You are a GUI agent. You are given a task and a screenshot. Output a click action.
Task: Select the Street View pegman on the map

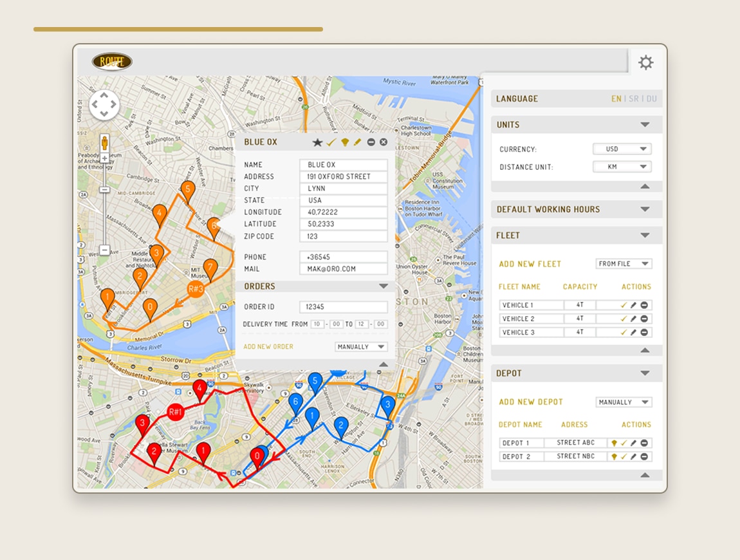click(x=104, y=142)
